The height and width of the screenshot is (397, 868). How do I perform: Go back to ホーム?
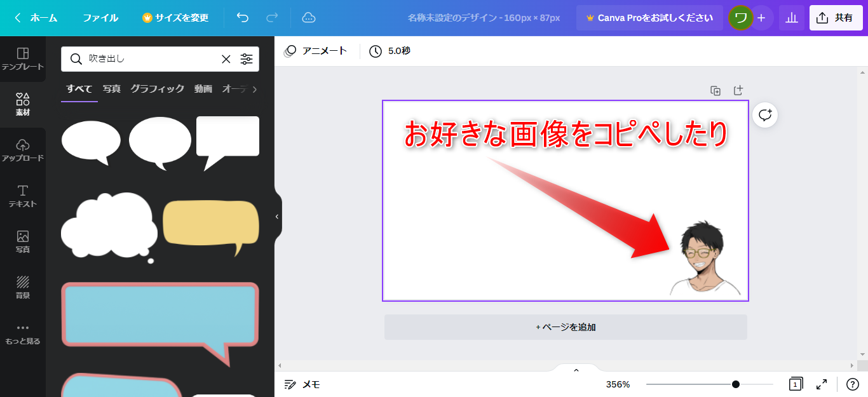point(36,18)
